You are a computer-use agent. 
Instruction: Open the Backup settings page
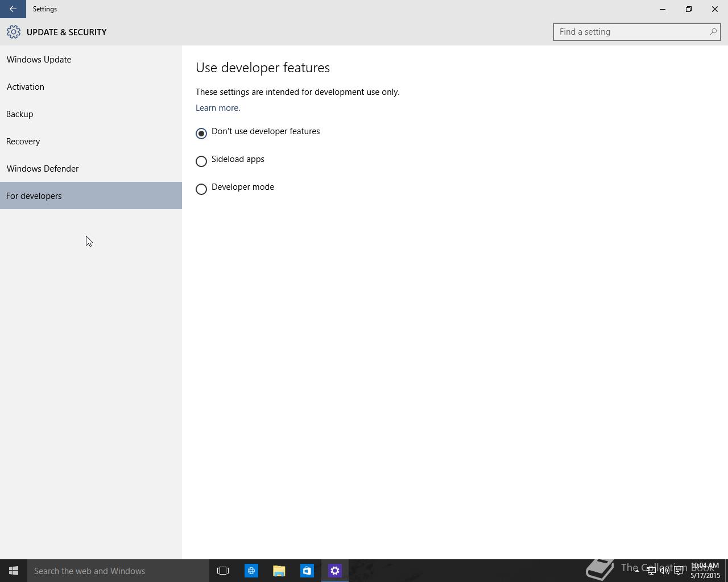91,114
